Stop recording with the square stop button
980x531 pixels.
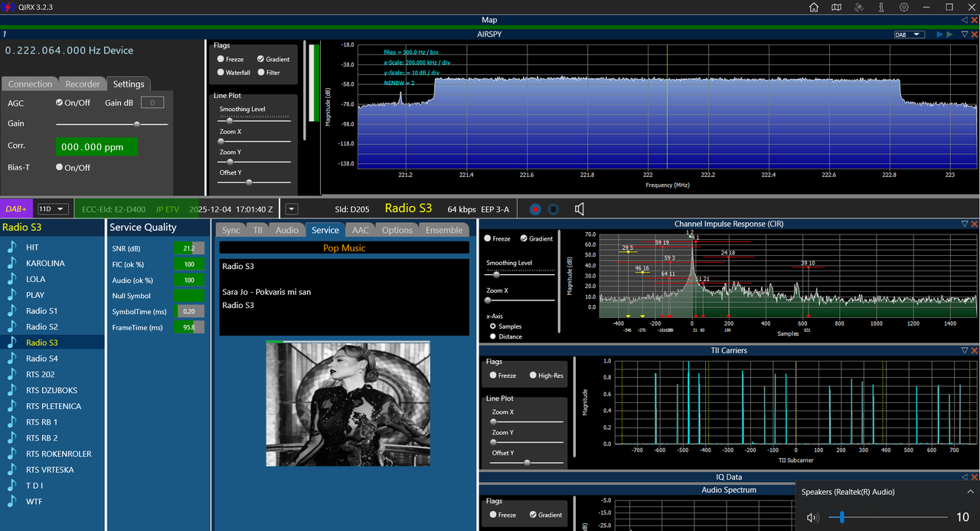coord(554,208)
